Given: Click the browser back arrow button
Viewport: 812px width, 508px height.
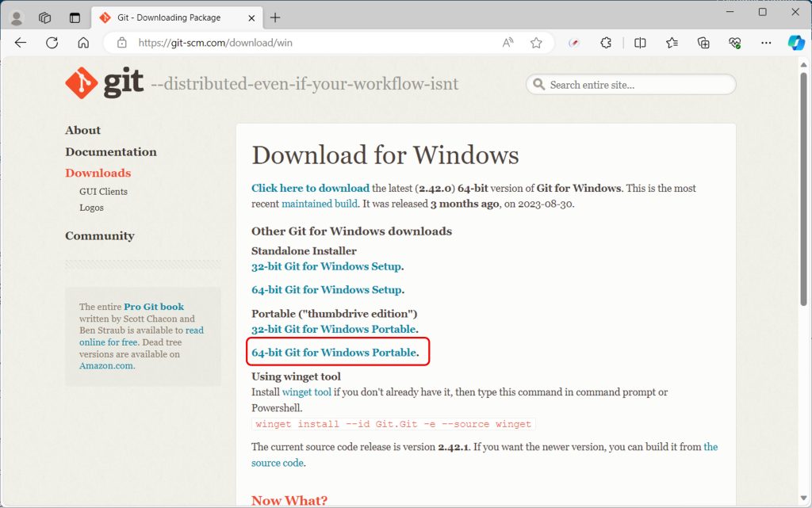Looking at the screenshot, I should 21,43.
